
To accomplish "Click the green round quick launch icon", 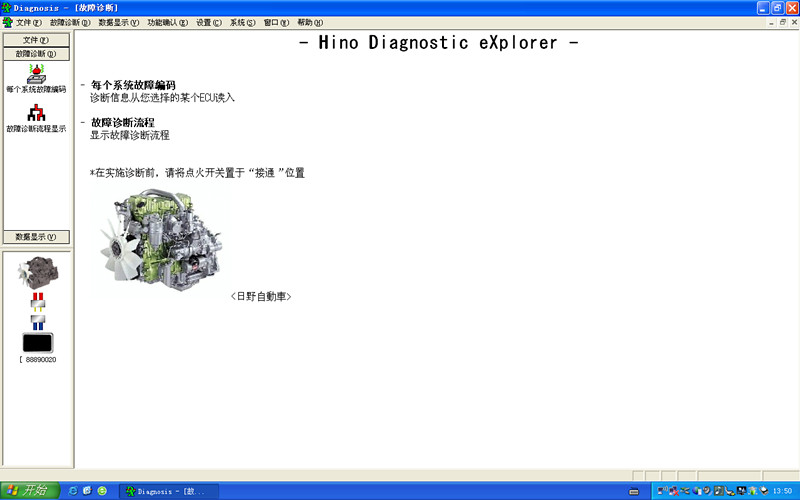I will pyautogui.click(x=102, y=491).
